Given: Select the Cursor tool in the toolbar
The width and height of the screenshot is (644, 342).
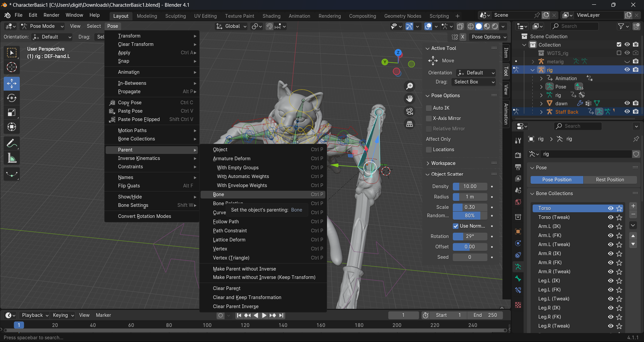Looking at the screenshot, I should pyautogui.click(x=12, y=67).
